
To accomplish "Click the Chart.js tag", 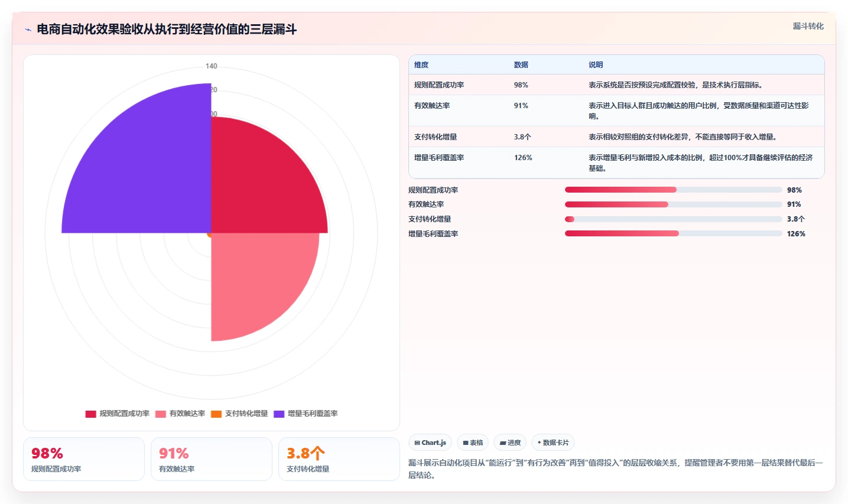I will [x=430, y=443].
